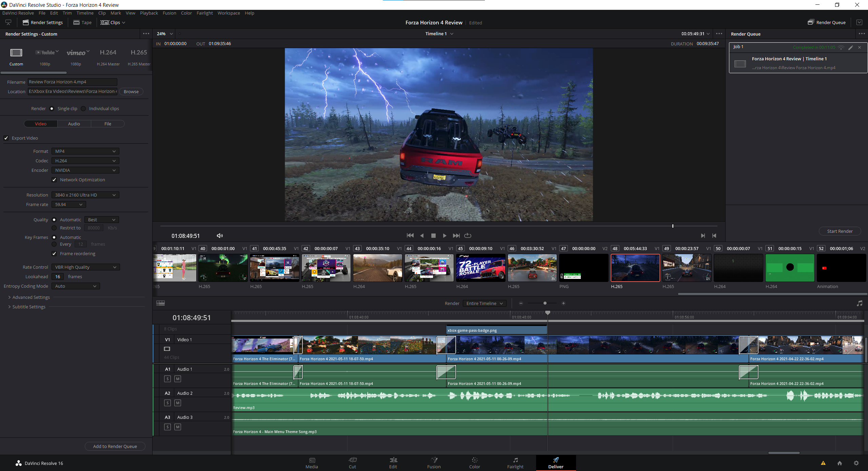Click the Browse location button
This screenshot has height=471, width=868.
point(131,91)
